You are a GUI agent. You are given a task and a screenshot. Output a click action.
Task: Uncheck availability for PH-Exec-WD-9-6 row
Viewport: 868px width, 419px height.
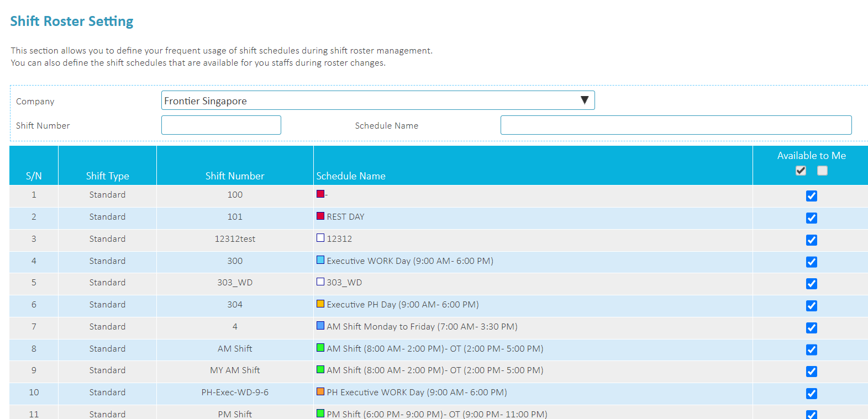(811, 394)
